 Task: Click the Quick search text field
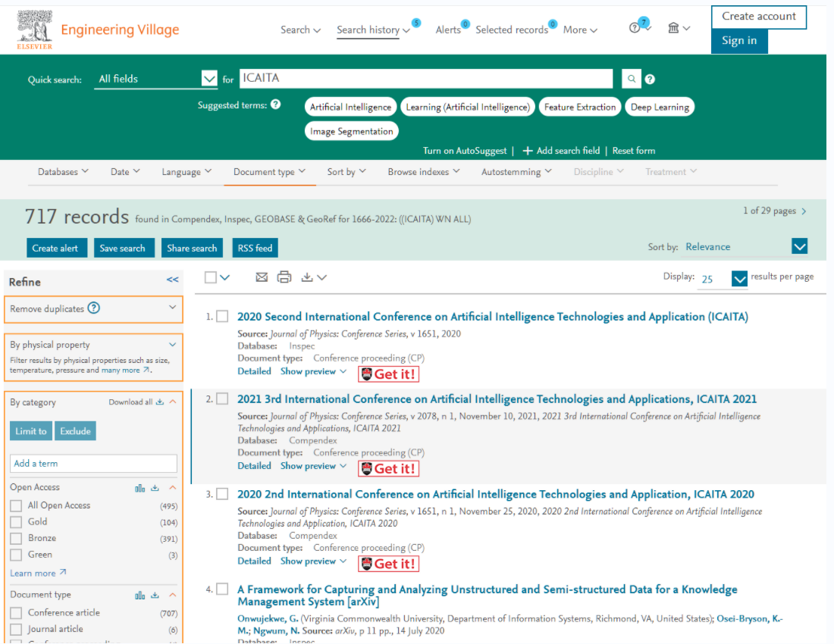click(426, 79)
